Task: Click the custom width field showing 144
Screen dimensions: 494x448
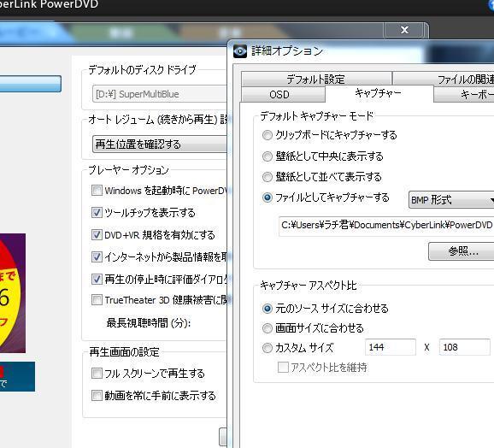Action: pos(391,347)
